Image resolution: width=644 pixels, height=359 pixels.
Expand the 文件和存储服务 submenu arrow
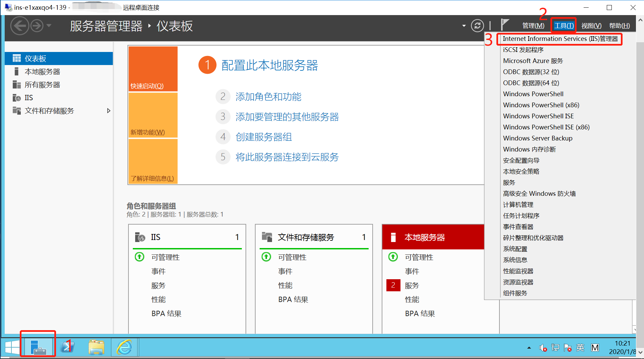108,111
